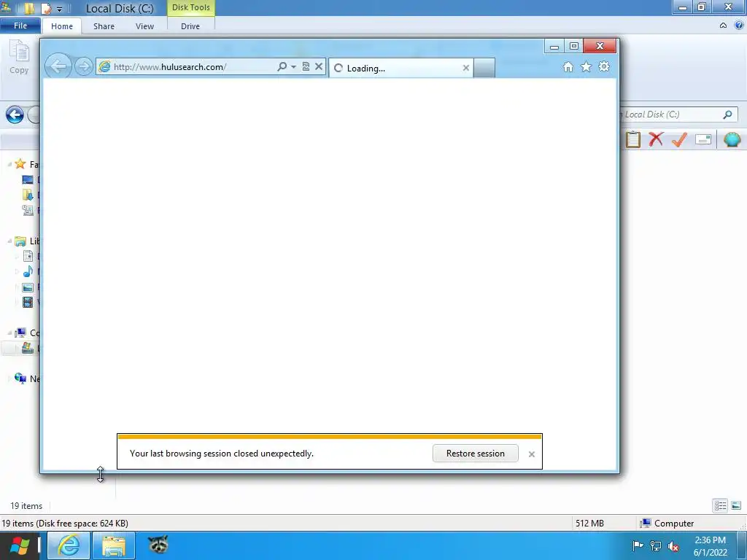Image resolution: width=747 pixels, height=560 pixels.
Task: Click the '512 MB' status bar text
Action: (589, 524)
